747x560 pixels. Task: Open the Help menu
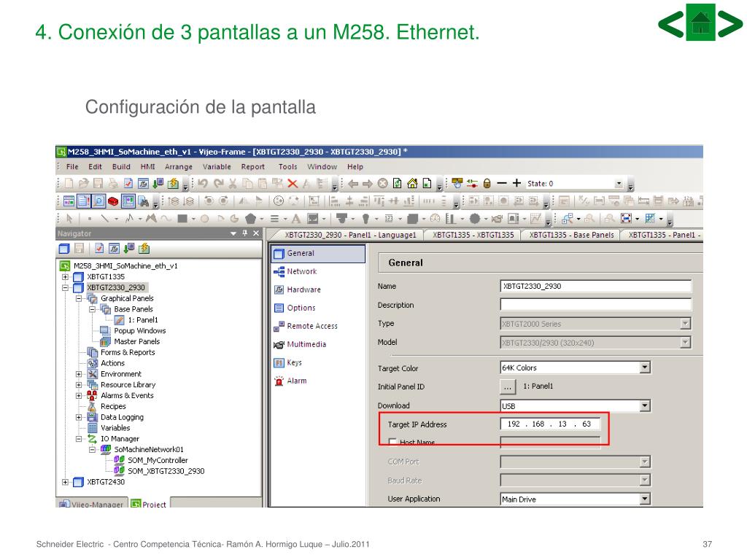point(355,167)
